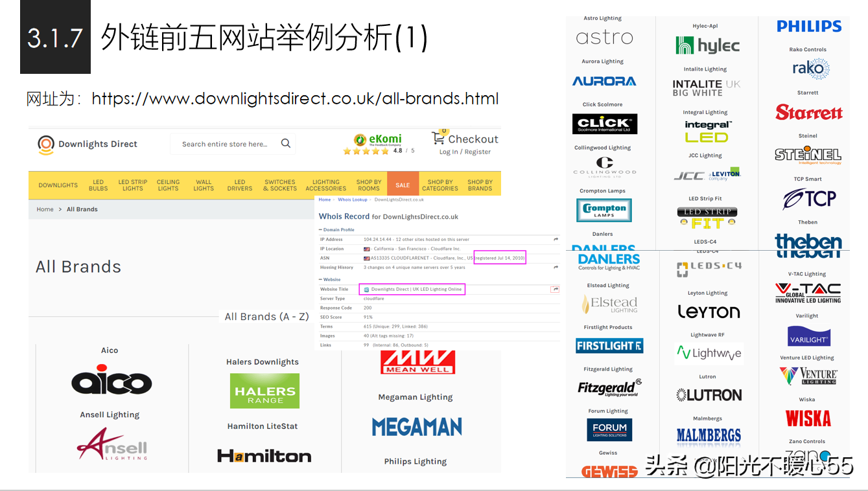
Task: Select the orange SALE tab
Action: tap(403, 185)
